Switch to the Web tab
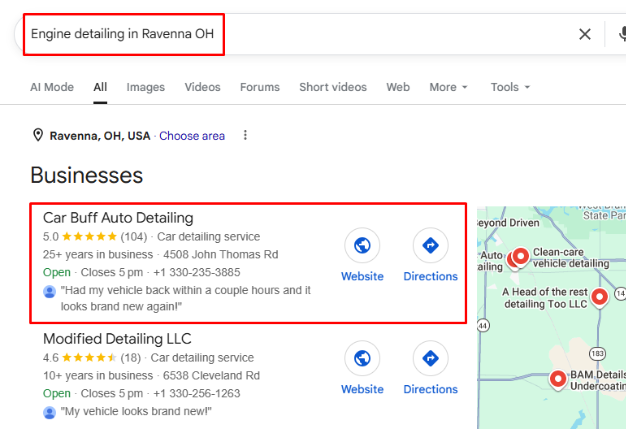The width and height of the screenshot is (626, 429). click(398, 87)
